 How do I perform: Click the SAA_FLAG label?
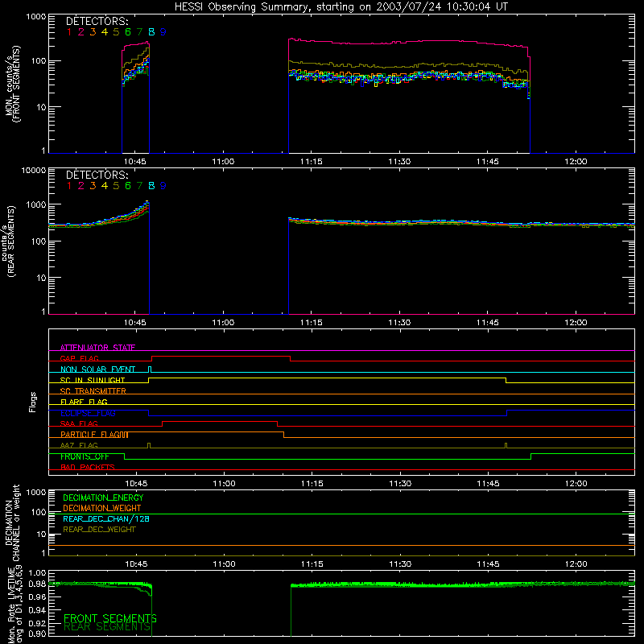pyautogui.click(x=79, y=424)
